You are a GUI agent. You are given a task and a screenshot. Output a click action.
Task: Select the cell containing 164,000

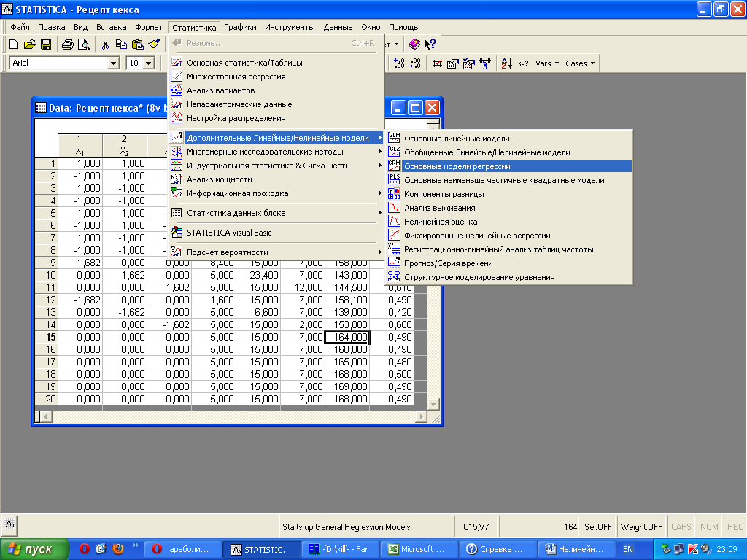[x=347, y=337]
